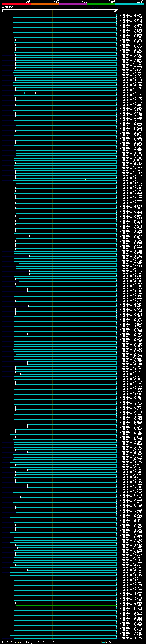Viewport: 146px width, 644px height.
Task: Select the UniRef100_P29497 label
Action: click(131, 296)
